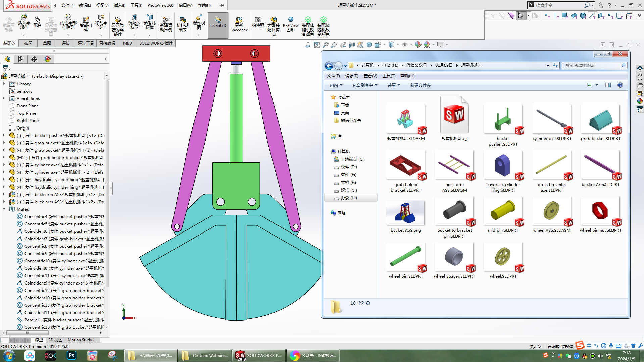644x362 pixels.
Task: Select Concentric4 mate in tree
Action: [60, 217]
